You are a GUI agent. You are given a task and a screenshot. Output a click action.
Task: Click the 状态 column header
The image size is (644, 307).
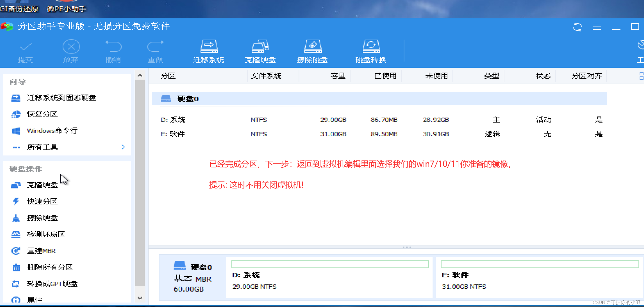pos(543,76)
